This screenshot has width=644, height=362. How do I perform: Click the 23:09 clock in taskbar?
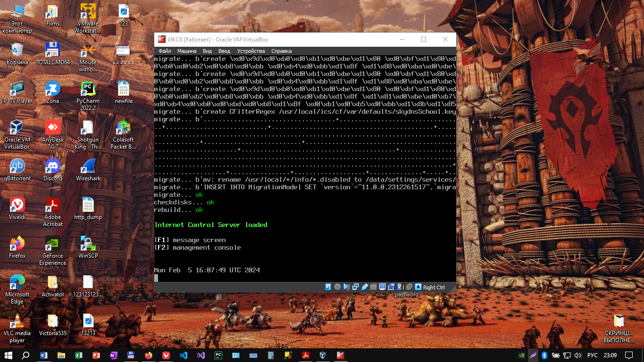point(610,355)
